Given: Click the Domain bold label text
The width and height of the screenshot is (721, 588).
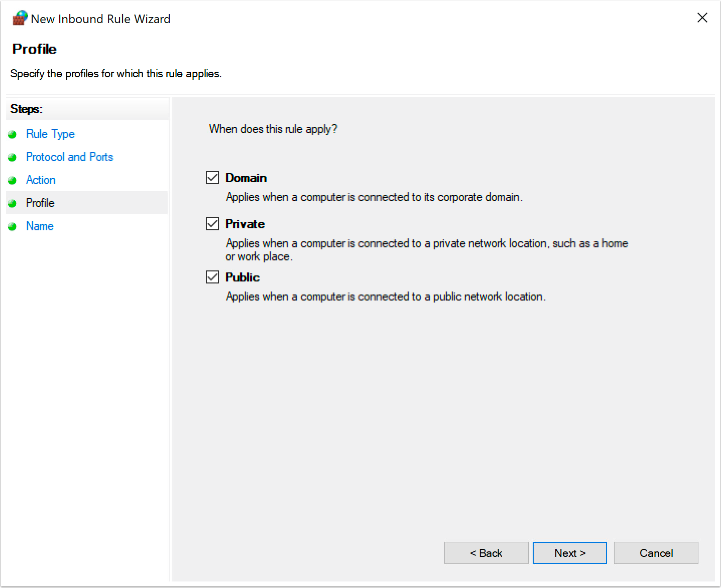Looking at the screenshot, I should pyautogui.click(x=246, y=178).
